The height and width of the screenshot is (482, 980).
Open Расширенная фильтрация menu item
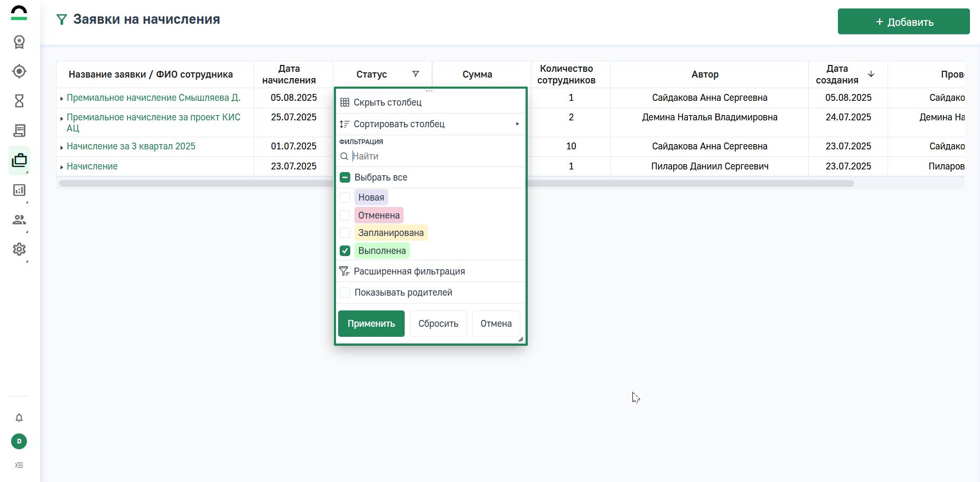point(409,271)
